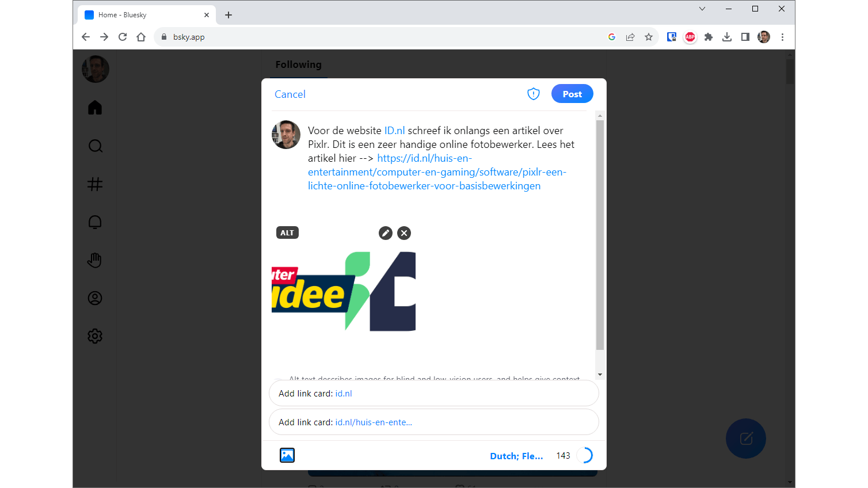Open the Chrome three-dot menu

click(782, 37)
